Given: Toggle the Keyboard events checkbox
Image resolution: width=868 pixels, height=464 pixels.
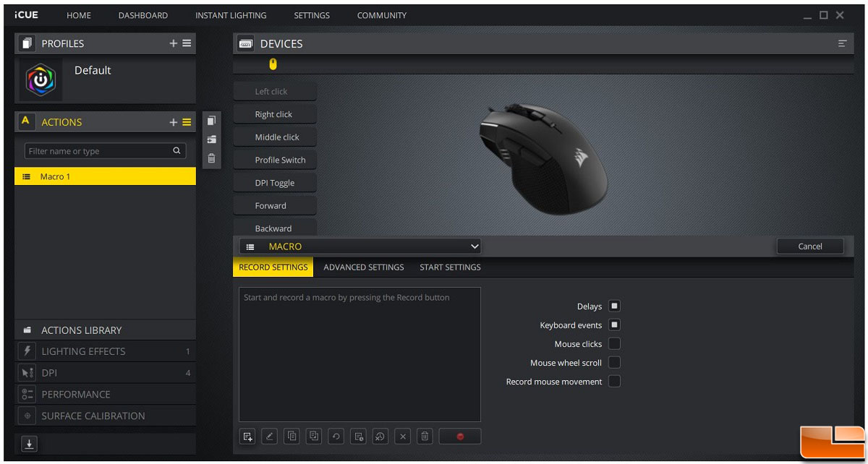Looking at the screenshot, I should [x=614, y=325].
